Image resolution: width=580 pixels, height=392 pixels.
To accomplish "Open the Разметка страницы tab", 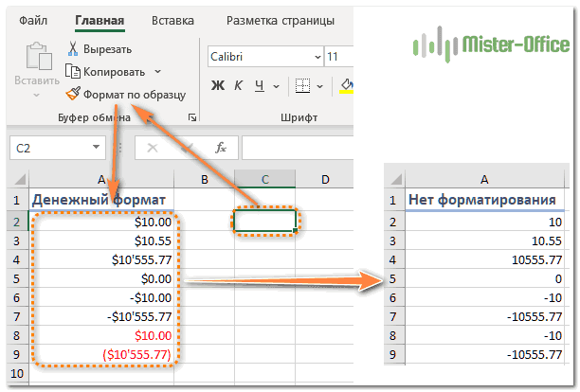I will point(281,20).
